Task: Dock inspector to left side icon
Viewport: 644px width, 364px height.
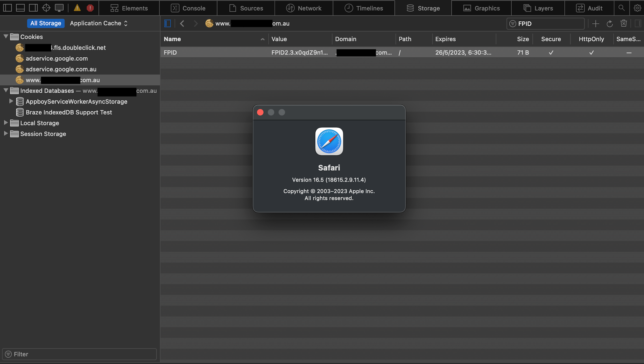Action: 7,8
